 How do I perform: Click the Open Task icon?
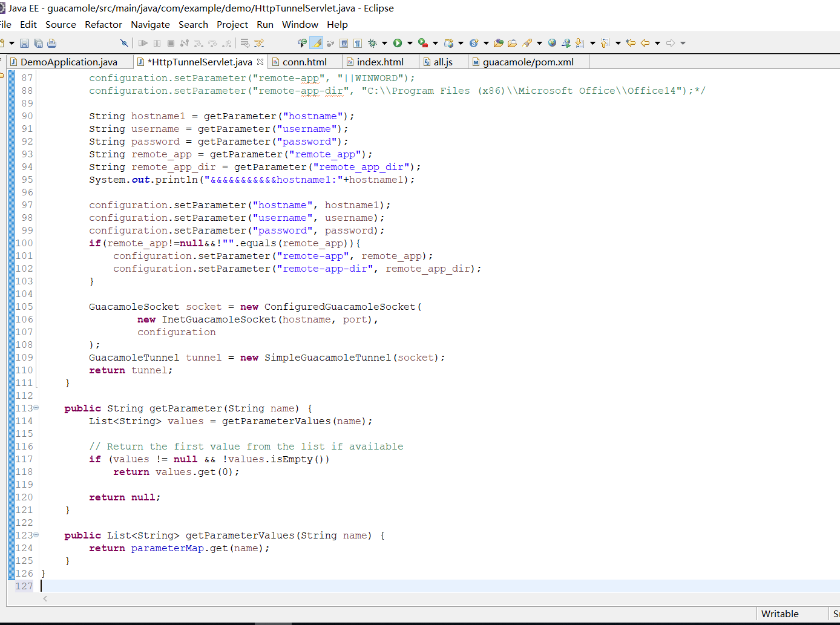pos(512,43)
